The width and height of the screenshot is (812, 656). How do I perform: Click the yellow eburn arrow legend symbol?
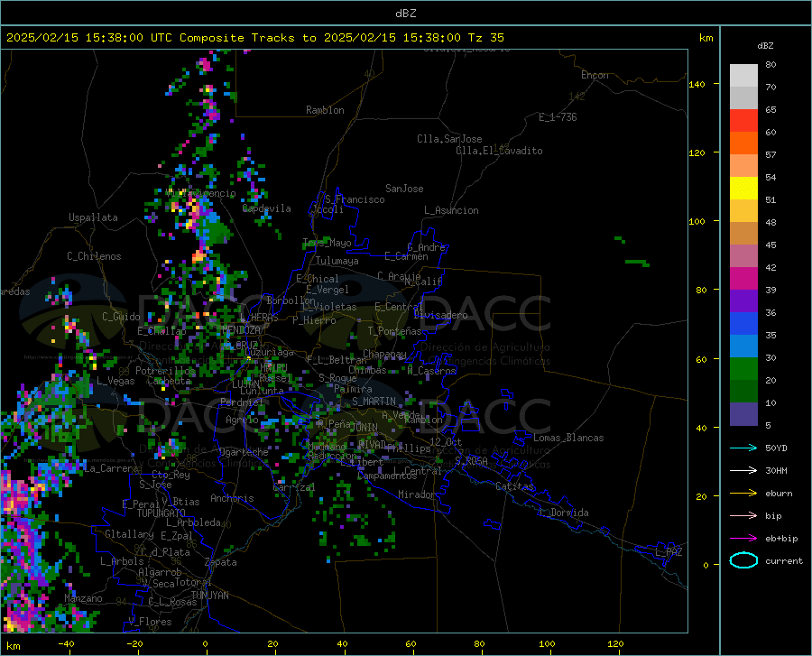point(743,494)
